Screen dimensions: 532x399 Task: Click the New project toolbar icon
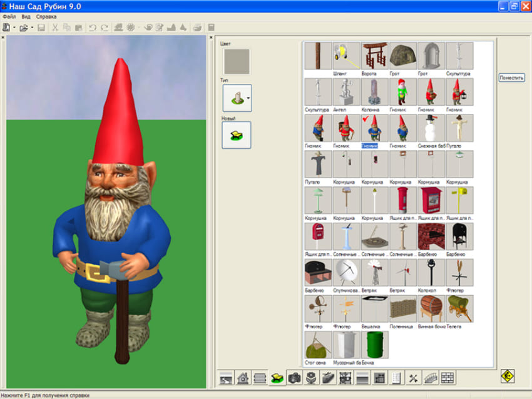(x=6, y=28)
